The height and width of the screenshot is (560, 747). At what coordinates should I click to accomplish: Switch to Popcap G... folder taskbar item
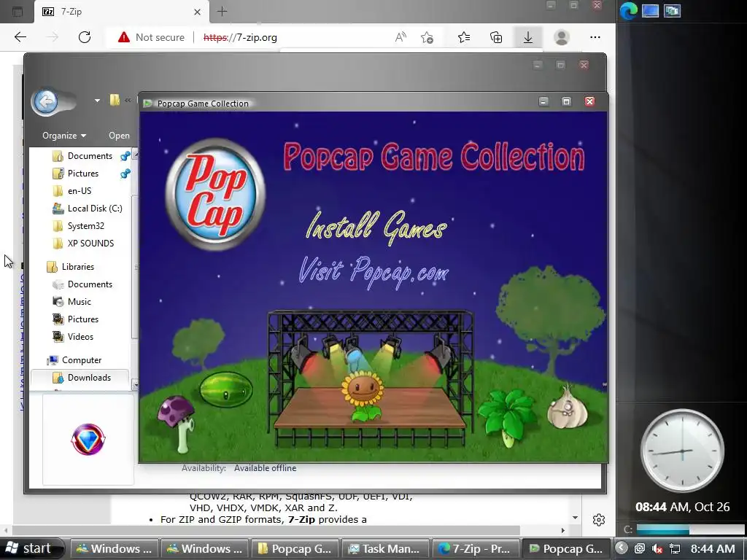pos(295,548)
